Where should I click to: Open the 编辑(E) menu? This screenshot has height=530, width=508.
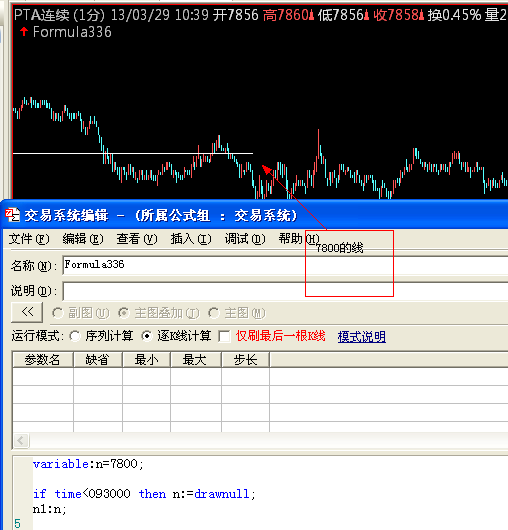pyautogui.click(x=83, y=239)
